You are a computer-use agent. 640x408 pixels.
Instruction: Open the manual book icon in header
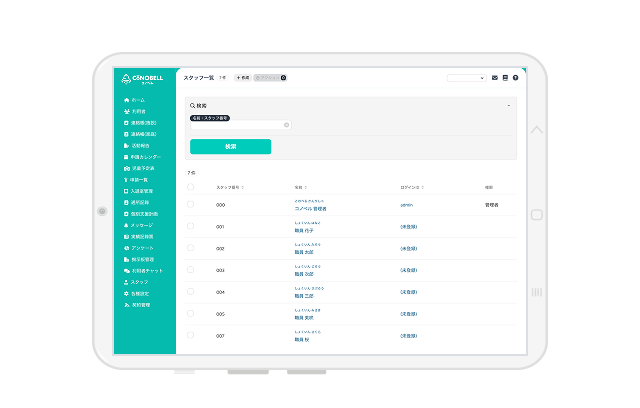point(505,77)
